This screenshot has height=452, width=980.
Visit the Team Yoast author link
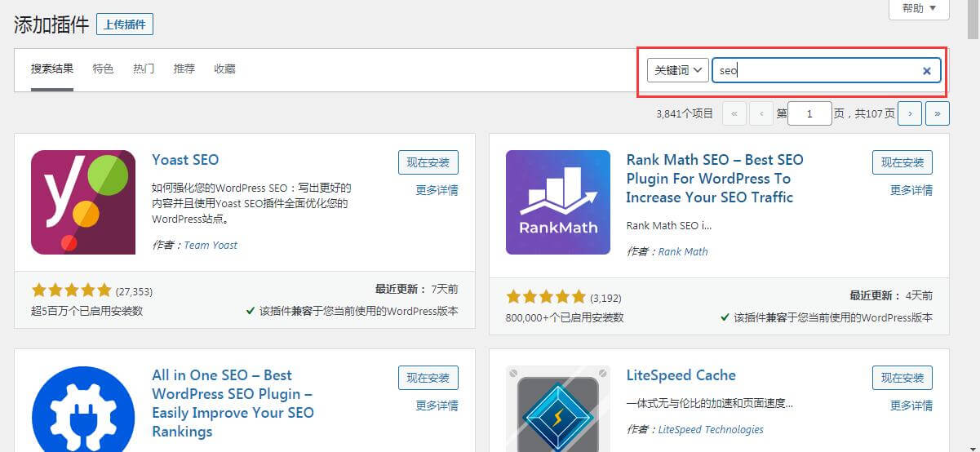pyautogui.click(x=211, y=245)
